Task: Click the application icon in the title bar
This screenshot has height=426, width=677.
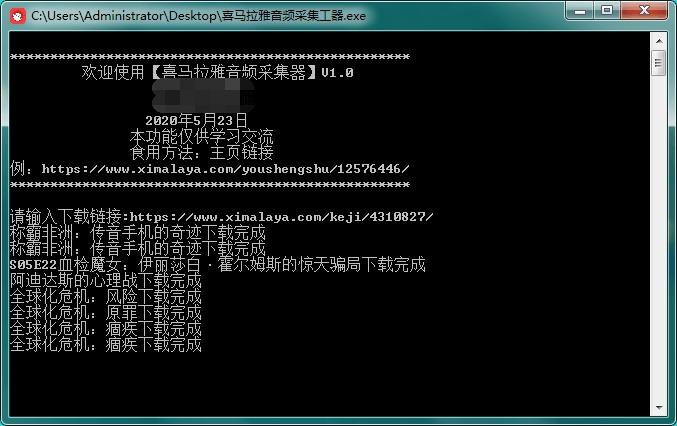Action: tap(18, 16)
